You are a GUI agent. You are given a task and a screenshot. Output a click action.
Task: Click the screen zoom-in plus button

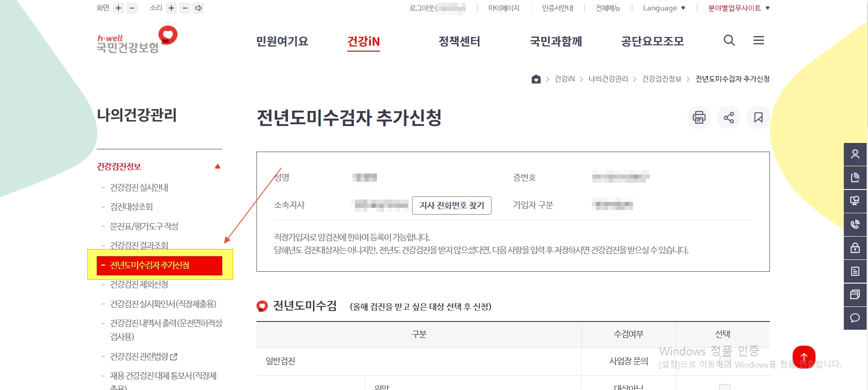tap(119, 8)
